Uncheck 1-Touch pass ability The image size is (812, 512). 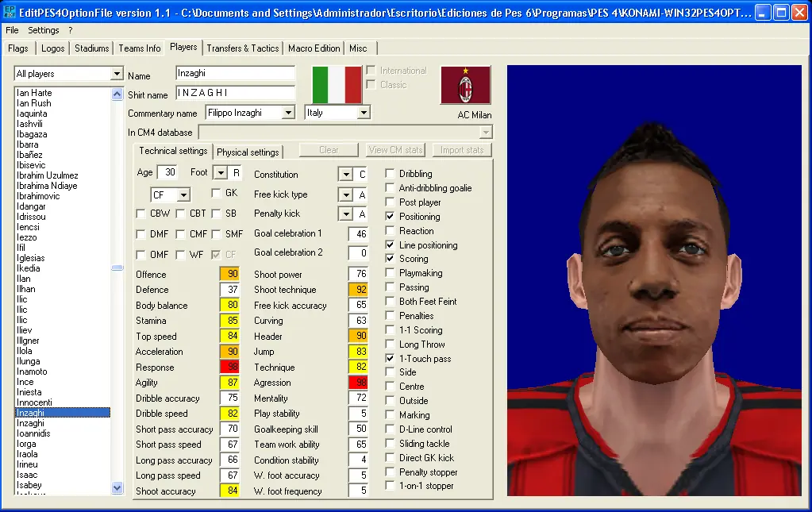391,358
